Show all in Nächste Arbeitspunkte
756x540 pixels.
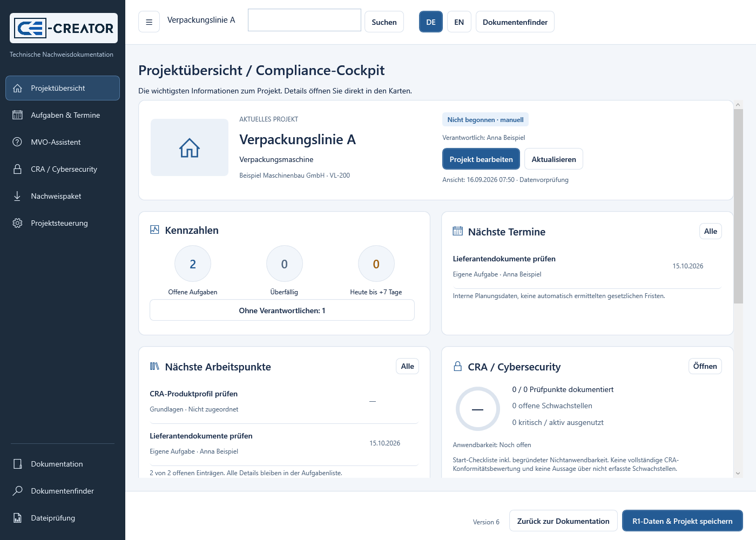408,366
